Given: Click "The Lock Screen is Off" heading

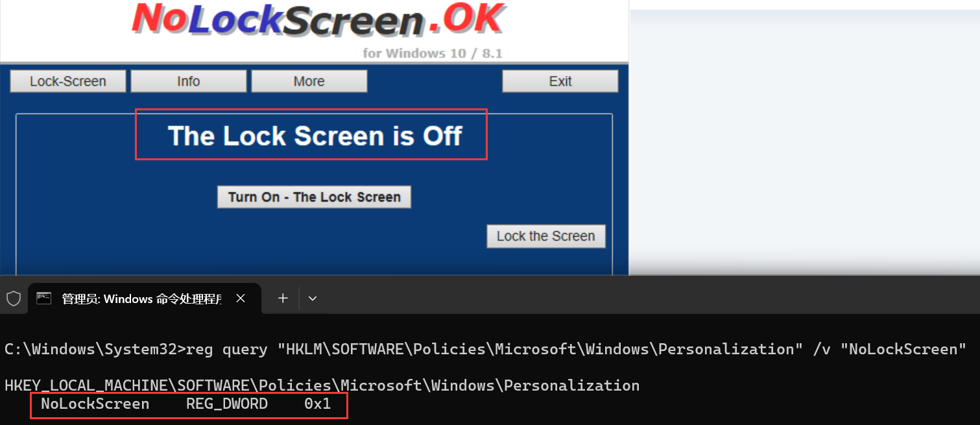Looking at the screenshot, I should (x=315, y=136).
